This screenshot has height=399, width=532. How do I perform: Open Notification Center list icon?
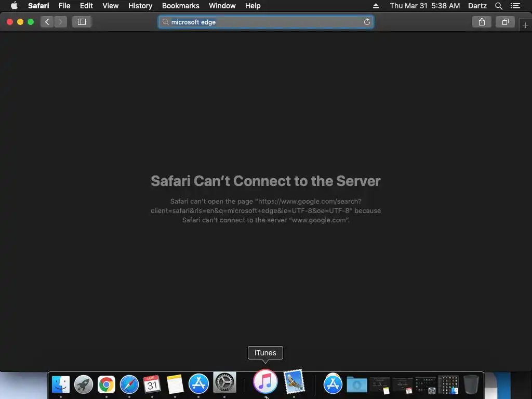(515, 6)
